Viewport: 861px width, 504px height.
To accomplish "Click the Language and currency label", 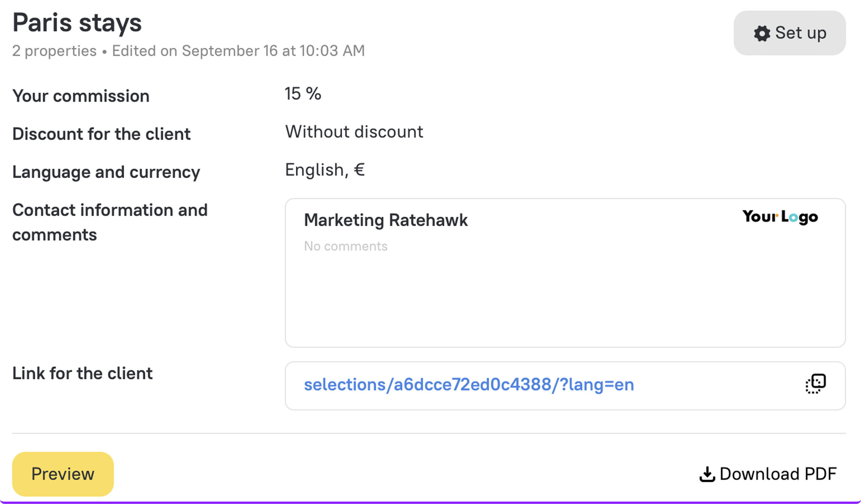I will pos(106,172).
